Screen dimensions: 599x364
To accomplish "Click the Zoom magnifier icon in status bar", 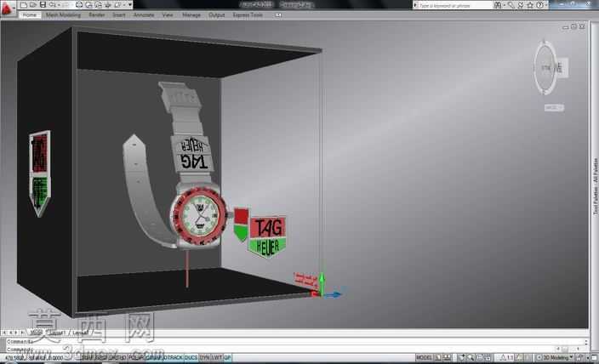I will [x=471, y=358].
